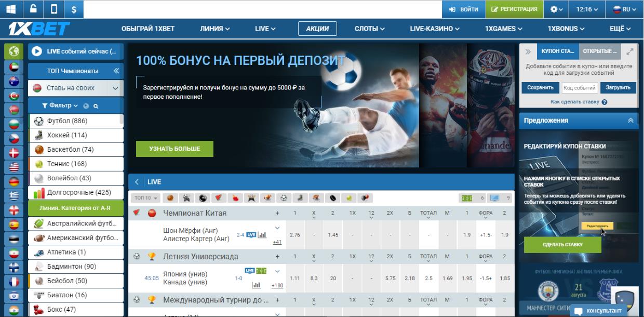Open the Фильтр dropdown
The height and width of the screenshot is (317, 644).
(x=60, y=105)
